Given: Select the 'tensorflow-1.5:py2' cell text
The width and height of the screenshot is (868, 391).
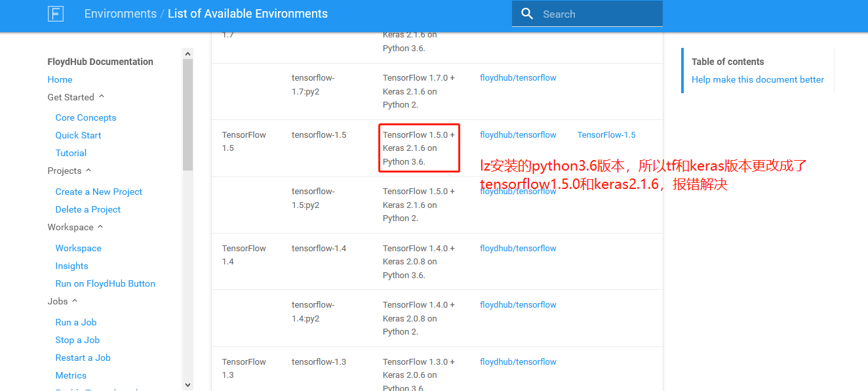Looking at the screenshot, I should coord(313,198).
